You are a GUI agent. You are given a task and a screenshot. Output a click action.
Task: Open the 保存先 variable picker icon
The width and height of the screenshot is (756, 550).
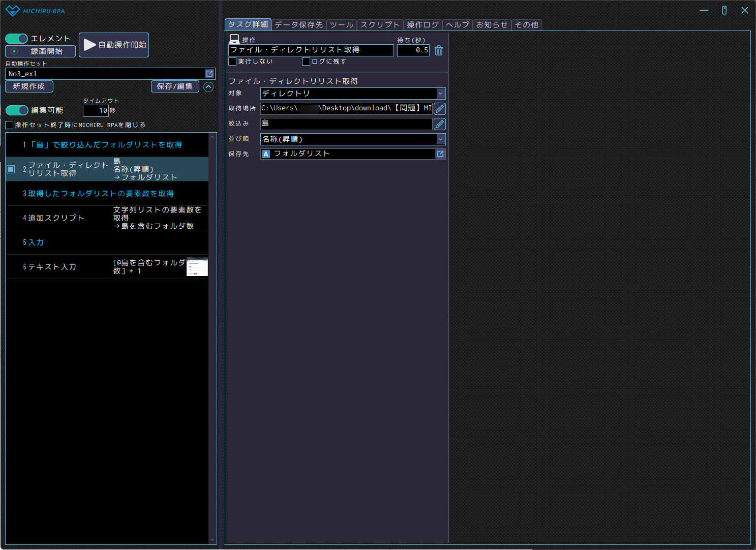pyautogui.click(x=440, y=154)
